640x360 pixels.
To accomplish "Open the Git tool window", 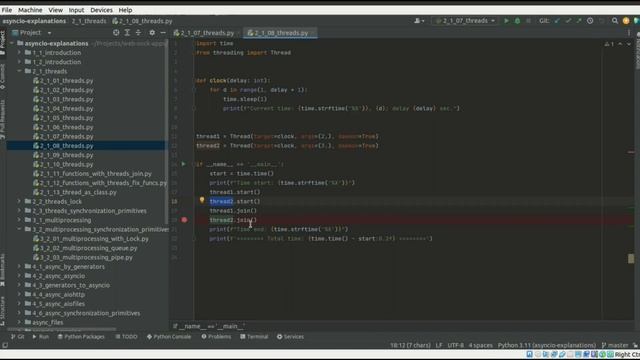I will click(18, 337).
